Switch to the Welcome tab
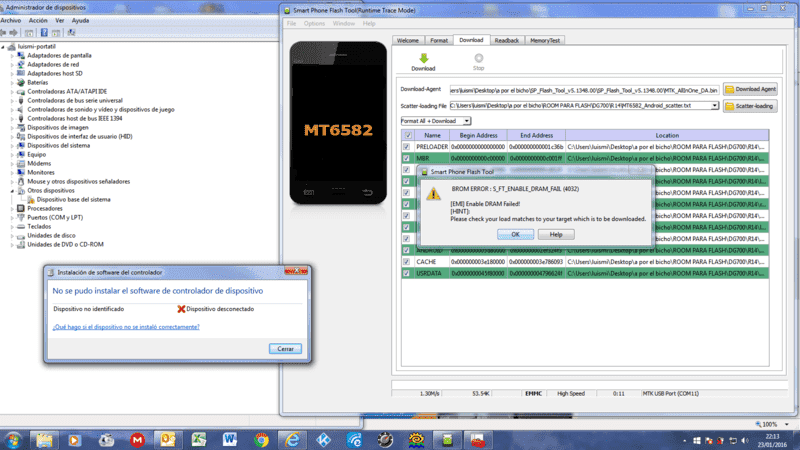800x450 pixels. [408, 40]
